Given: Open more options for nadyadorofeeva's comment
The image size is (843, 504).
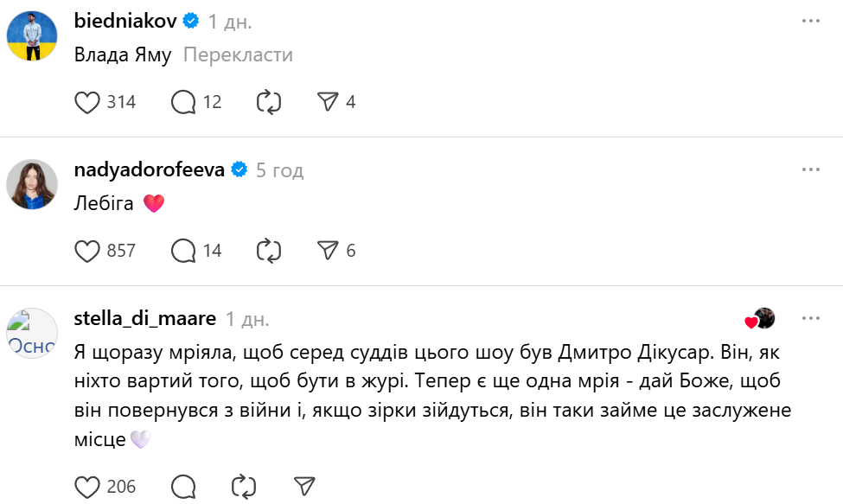Looking at the screenshot, I should (810, 169).
